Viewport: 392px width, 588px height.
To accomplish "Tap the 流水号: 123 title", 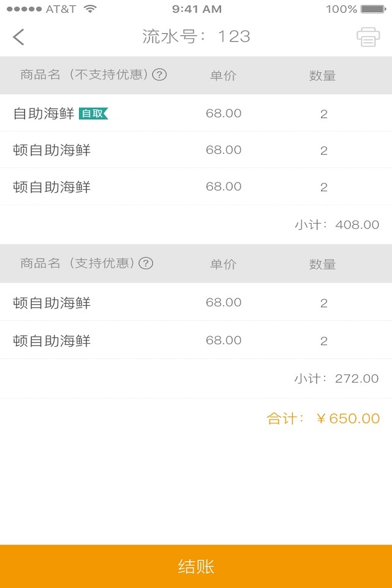I will [196, 37].
